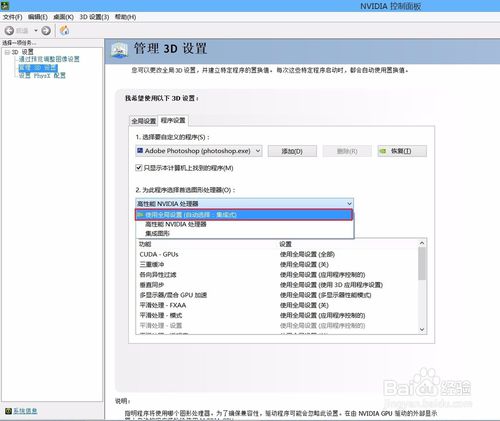
Task: Click the system information icon at bottom left
Action: (x=9, y=411)
